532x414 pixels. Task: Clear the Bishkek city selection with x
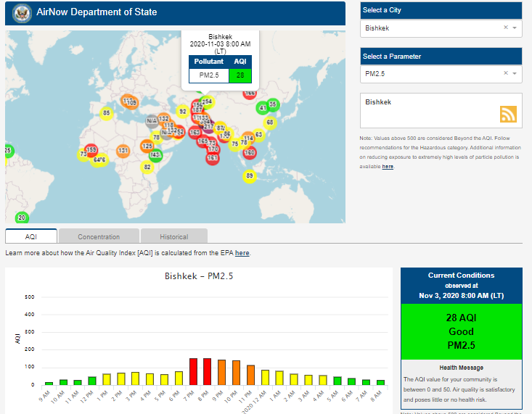(x=505, y=28)
